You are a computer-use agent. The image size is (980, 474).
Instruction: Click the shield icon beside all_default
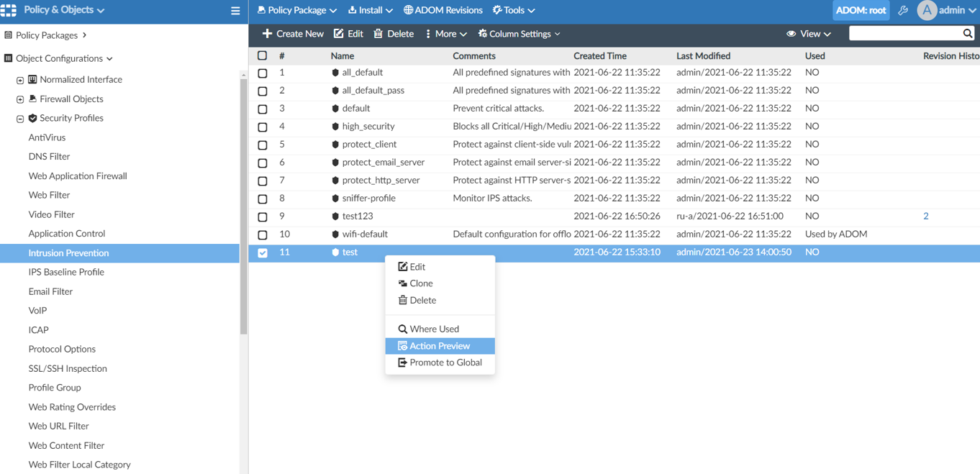(x=335, y=73)
